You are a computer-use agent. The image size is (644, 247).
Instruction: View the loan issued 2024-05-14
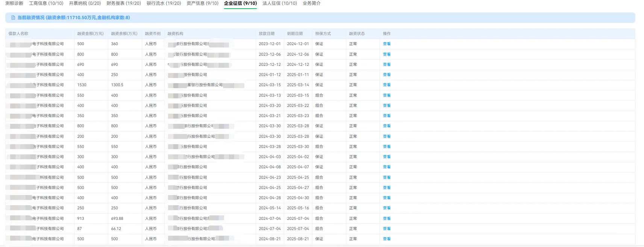pos(387,208)
